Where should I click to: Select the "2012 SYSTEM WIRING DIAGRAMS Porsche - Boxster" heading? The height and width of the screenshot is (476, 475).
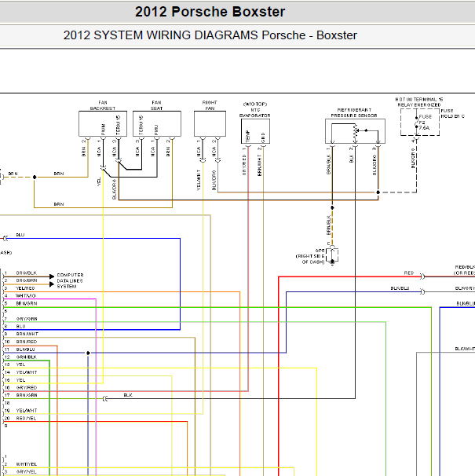[210, 35]
